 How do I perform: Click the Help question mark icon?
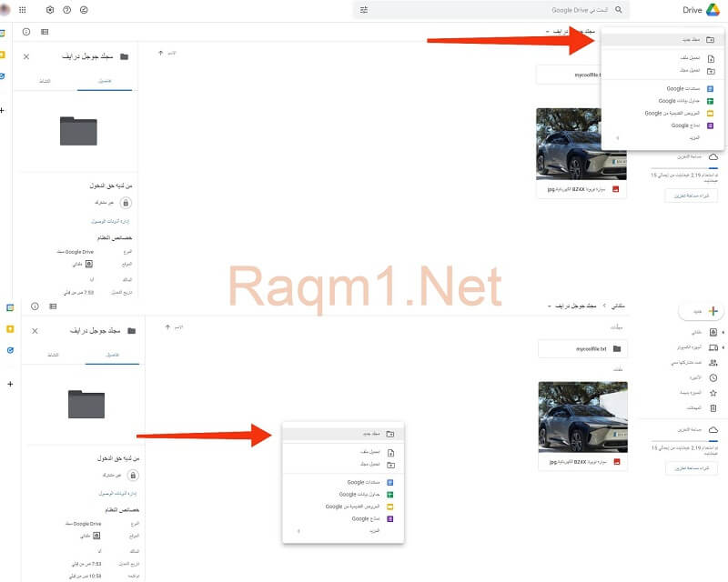[66, 10]
